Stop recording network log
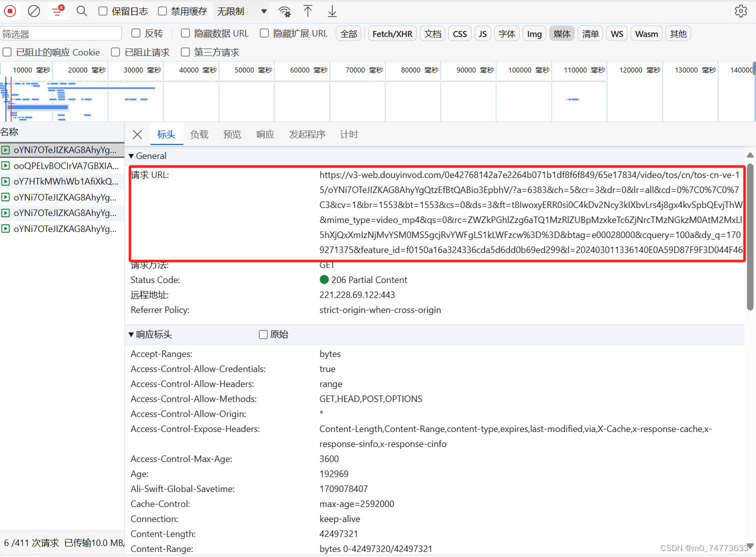The width and height of the screenshot is (756, 557). [10, 11]
